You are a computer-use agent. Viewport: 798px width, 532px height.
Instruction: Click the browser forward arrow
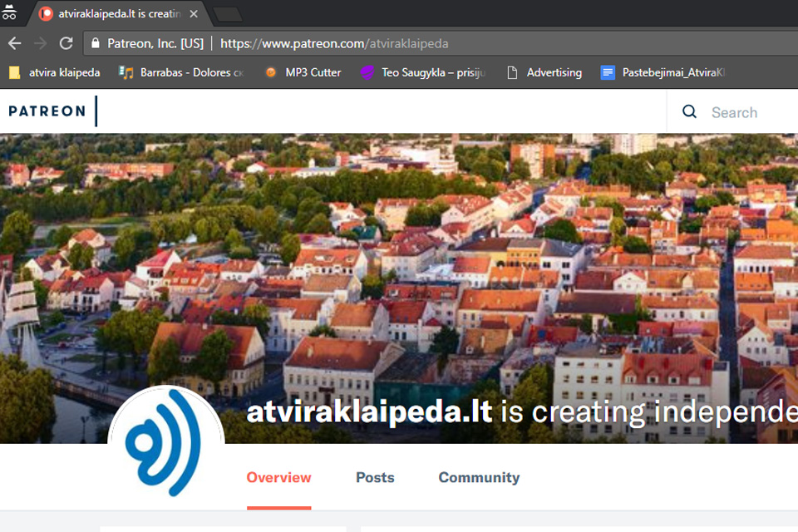pos(40,43)
